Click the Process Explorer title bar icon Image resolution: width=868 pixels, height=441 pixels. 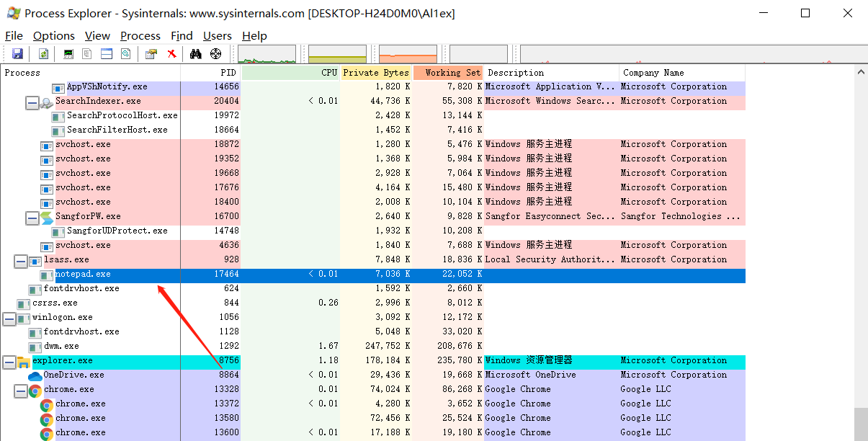(13, 13)
